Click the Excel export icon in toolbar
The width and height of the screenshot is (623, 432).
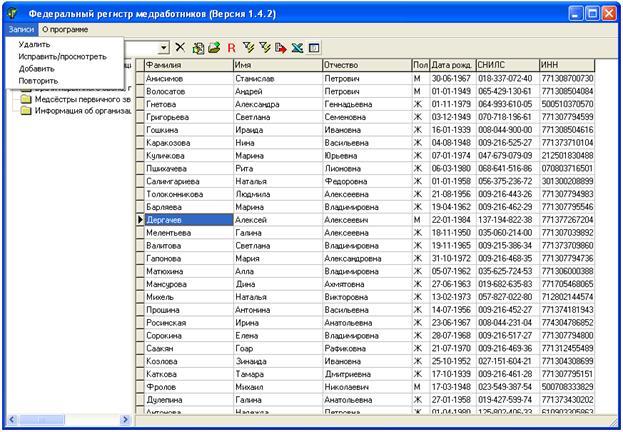point(297,48)
